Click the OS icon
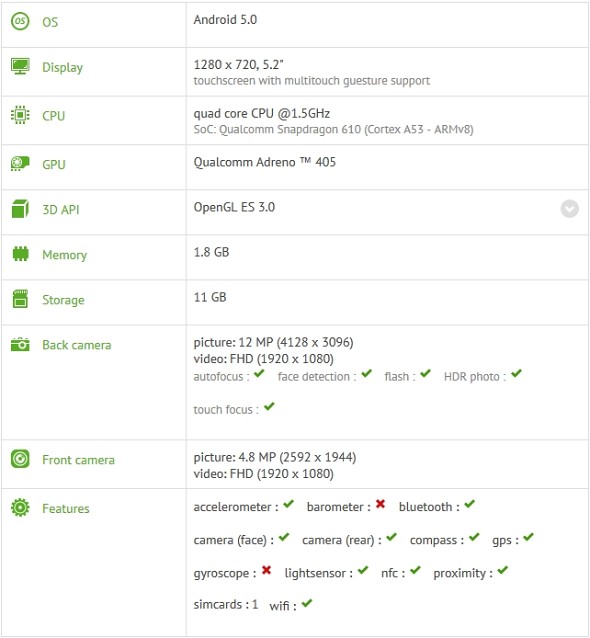 pyautogui.click(x=20, y=21)
